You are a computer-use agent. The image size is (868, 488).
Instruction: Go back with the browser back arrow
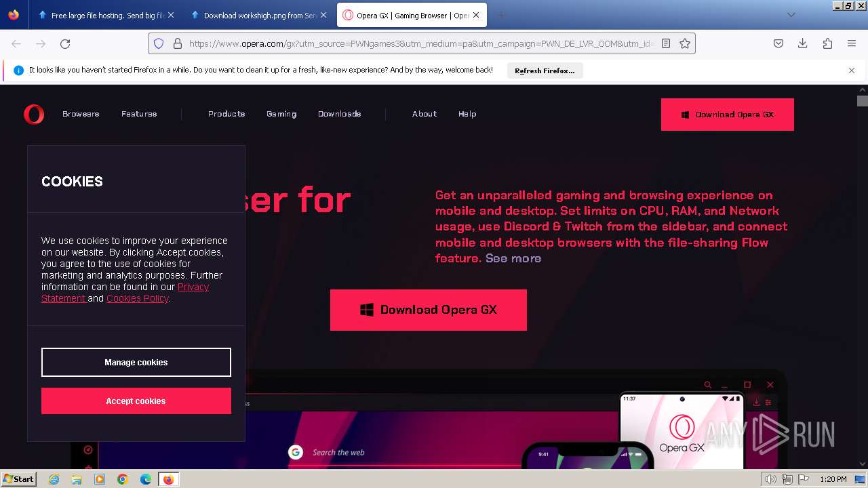click(16, 43)
